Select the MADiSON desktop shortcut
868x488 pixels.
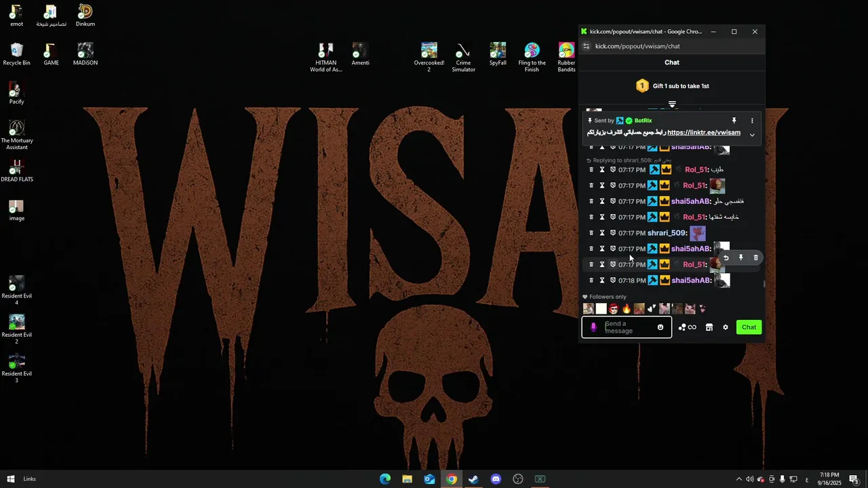(85, 54)
